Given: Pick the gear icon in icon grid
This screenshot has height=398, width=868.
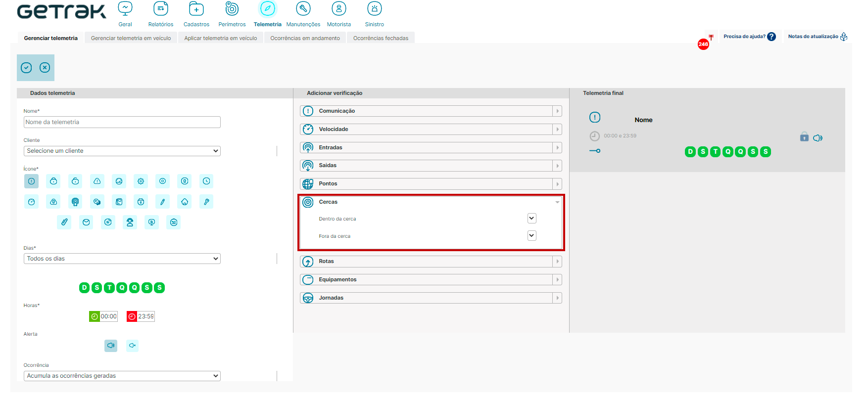Looking at the screenshot, I should tap(141, 181).
